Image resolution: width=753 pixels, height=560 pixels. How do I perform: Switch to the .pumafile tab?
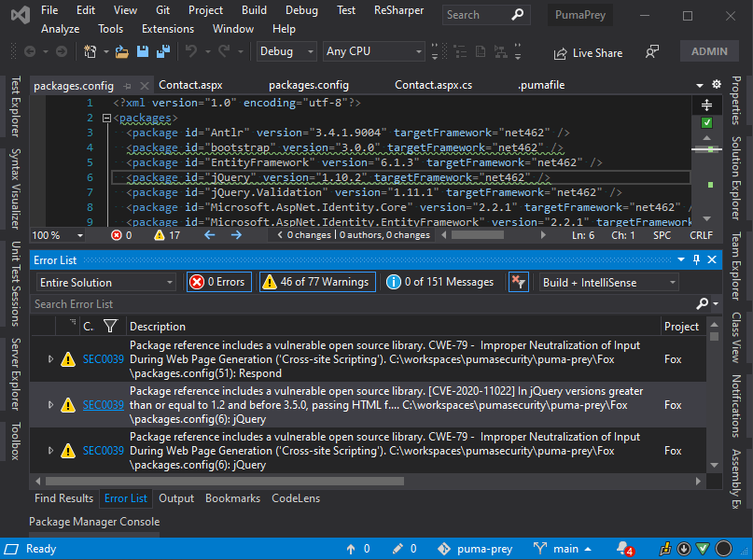point(541,85)
